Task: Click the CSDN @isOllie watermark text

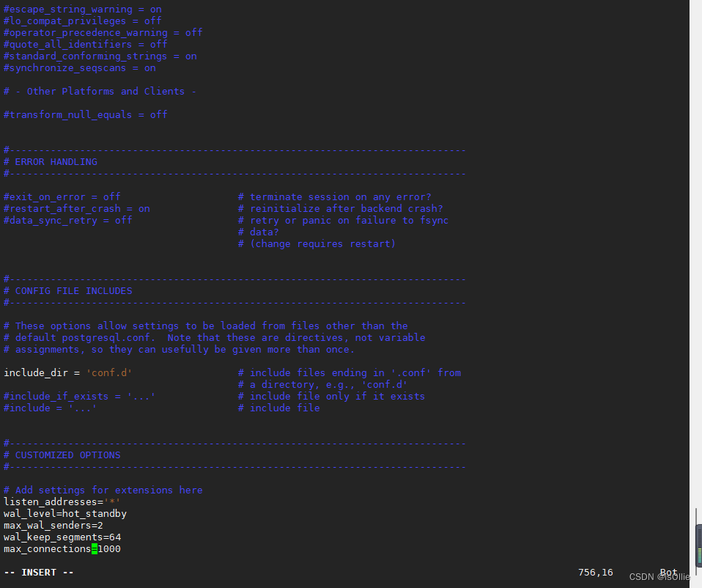Action: tap(657, 577)
